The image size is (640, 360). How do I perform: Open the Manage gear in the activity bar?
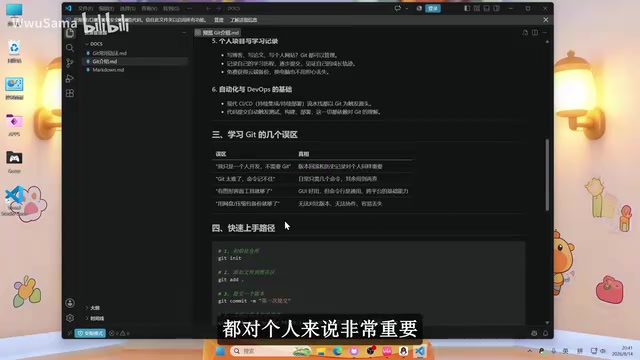tap(70, 318)
